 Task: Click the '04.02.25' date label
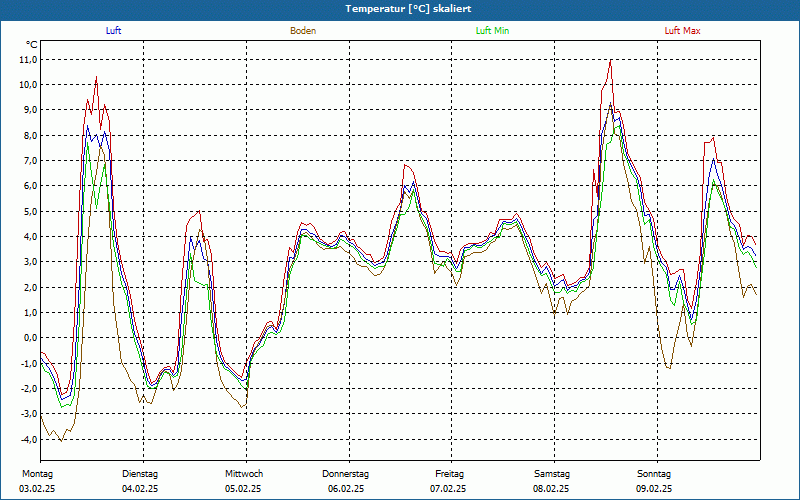click(x=140, y=489)
